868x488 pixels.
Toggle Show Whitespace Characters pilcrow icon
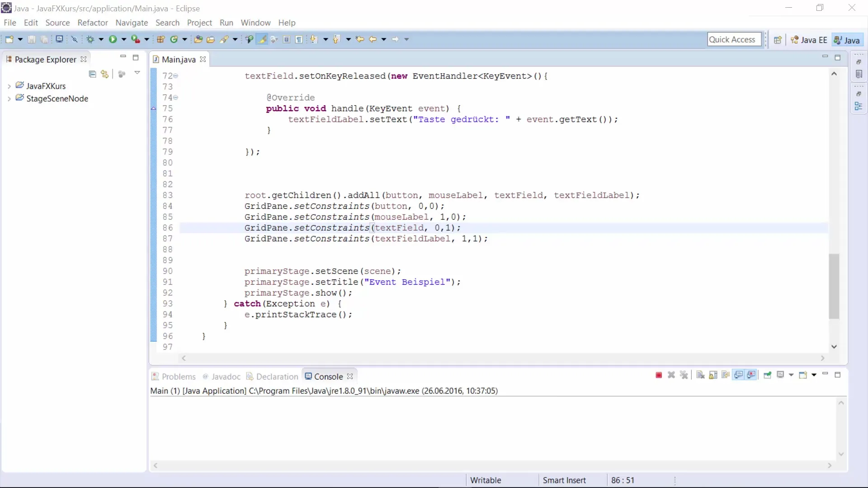(299, 39)
